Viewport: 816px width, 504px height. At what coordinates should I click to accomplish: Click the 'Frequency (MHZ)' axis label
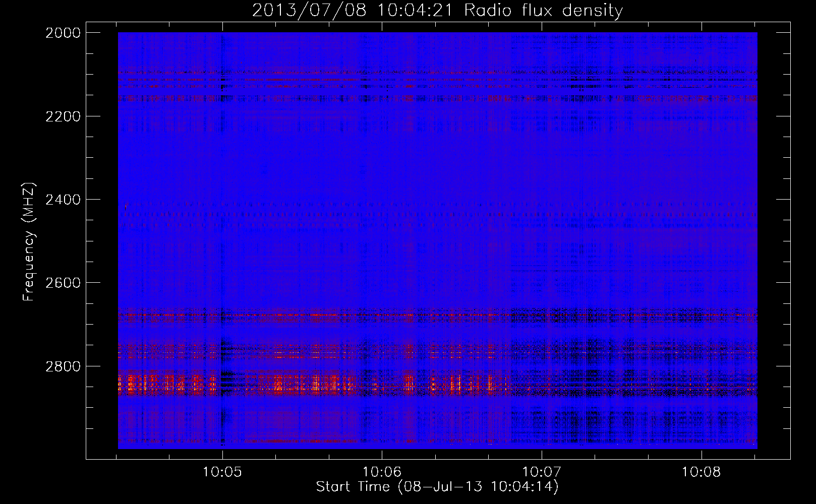click(29, 241)
